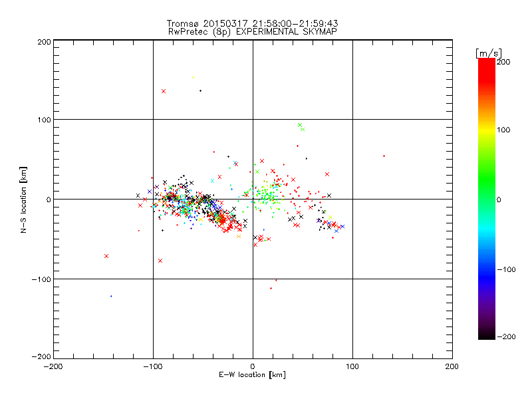Click the colorbar tick label '200'
Viewport: 532px width, 399px height.
(503, 62)
